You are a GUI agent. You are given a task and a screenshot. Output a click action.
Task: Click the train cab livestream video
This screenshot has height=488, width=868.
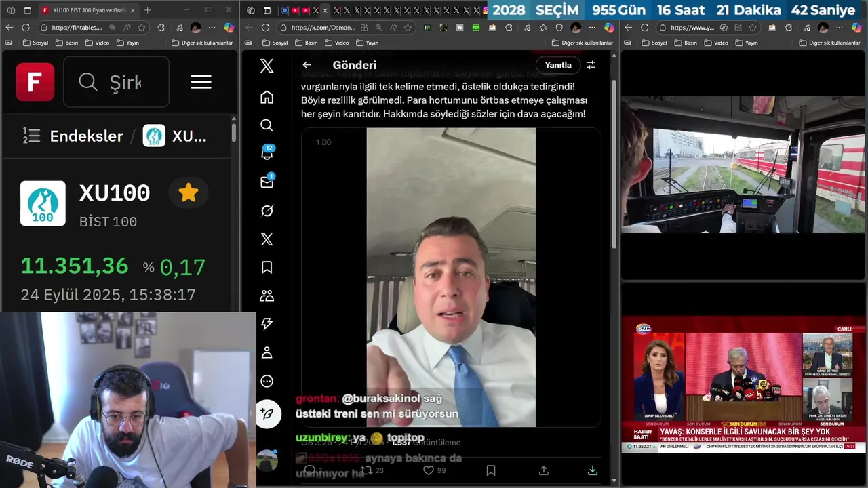(x=743, y=165)
